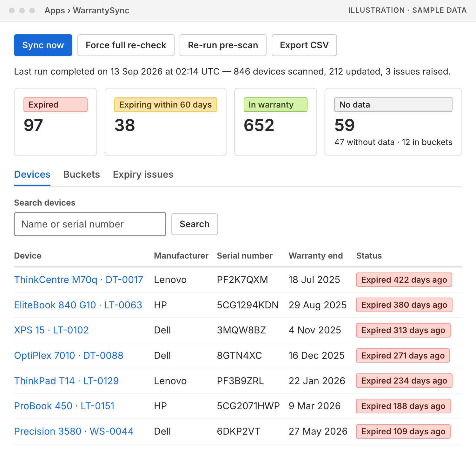
Task: Click the 47 without data · 12 in buckets text
Action: coord(393,142)
